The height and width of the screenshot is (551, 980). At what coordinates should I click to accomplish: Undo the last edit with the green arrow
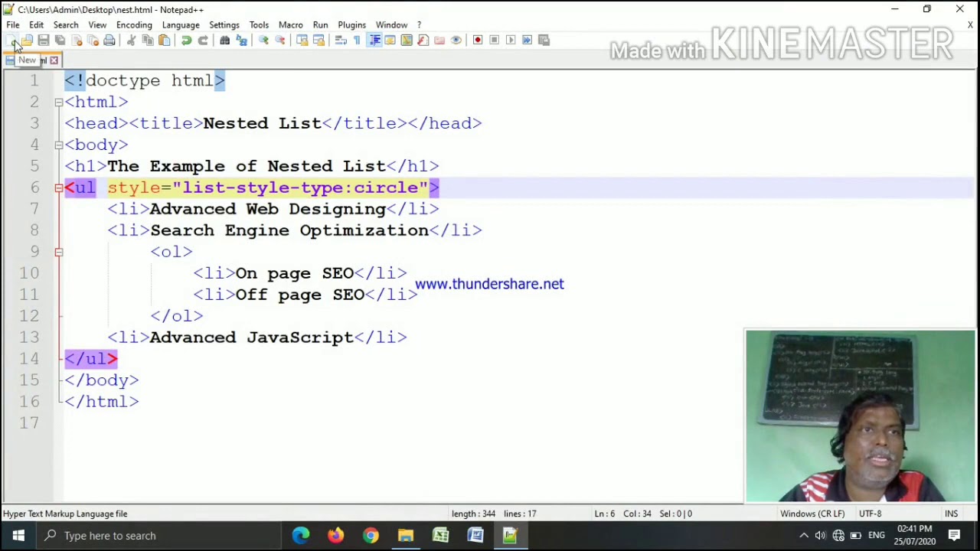pos(187,40)
